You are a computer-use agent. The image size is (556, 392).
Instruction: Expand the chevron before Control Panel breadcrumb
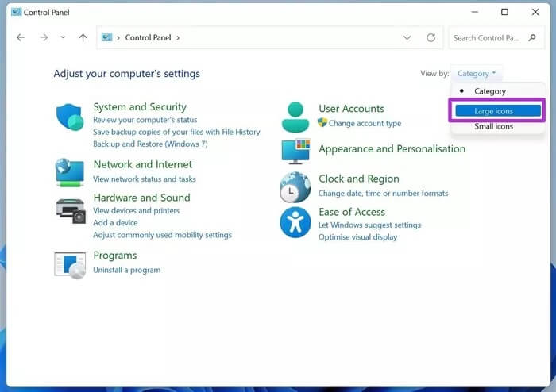118,37
